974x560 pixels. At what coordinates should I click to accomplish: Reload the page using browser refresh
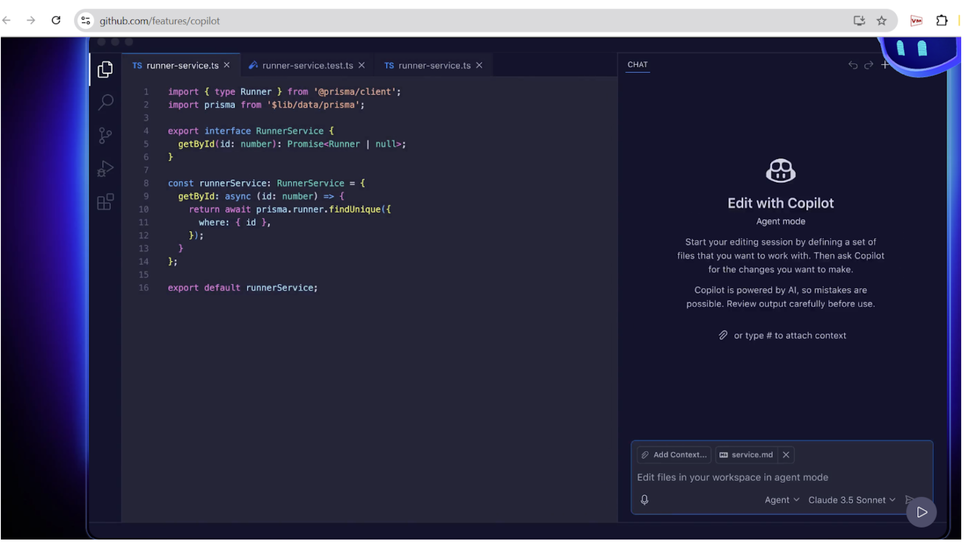point(56,20)
